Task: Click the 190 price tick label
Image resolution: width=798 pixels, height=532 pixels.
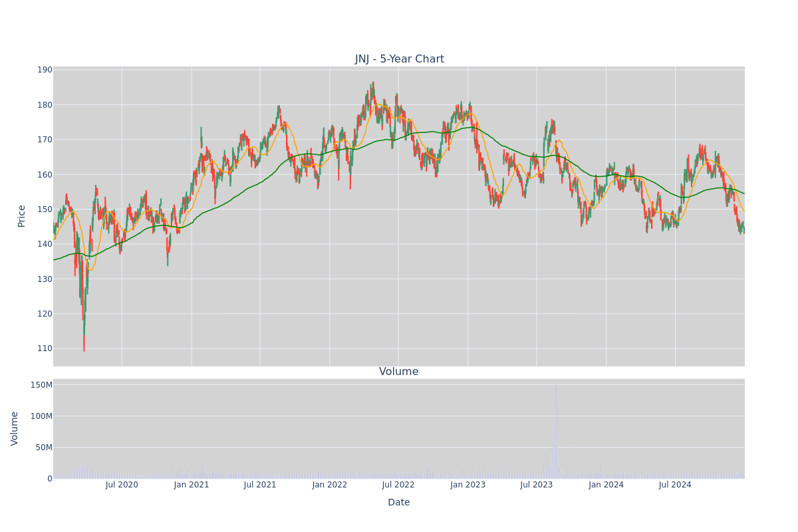Action: coord(45,70)
